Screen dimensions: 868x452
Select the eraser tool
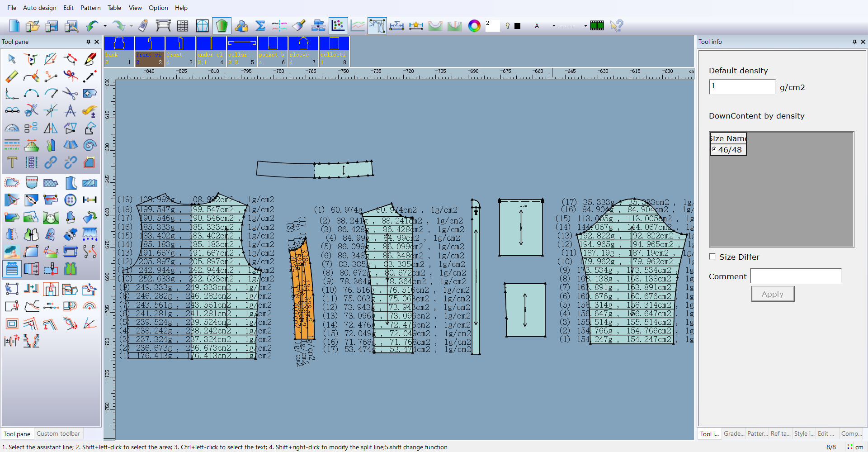click(12, 76)
